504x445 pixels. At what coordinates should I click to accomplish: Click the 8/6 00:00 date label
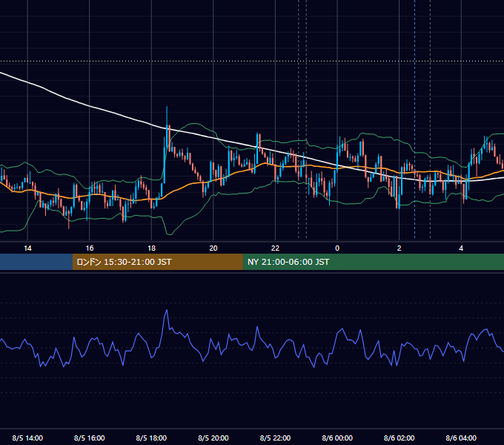(x=337, y=438)
